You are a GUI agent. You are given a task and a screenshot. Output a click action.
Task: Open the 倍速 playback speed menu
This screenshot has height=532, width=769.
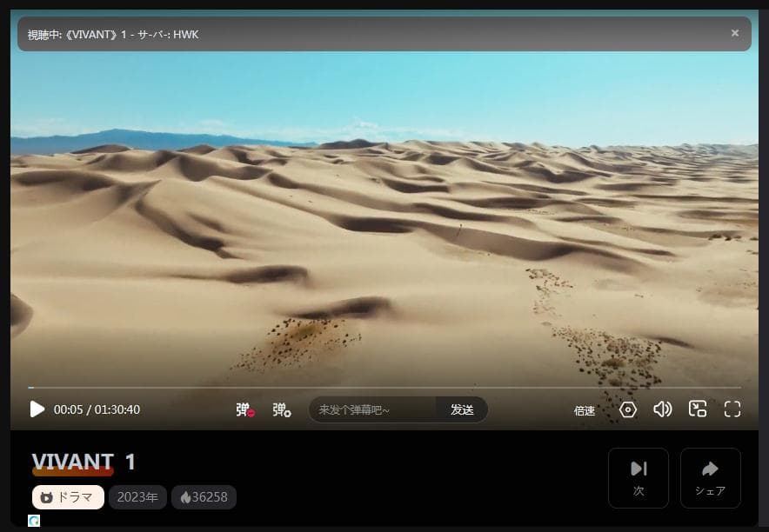585,410
